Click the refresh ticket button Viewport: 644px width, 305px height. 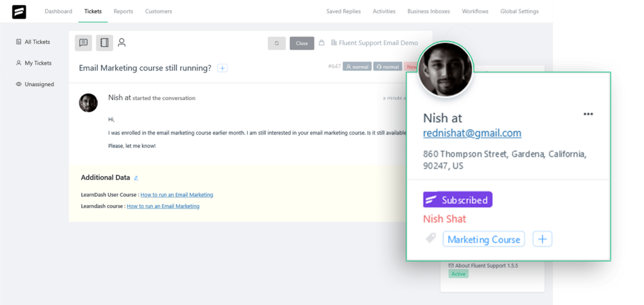click(277, 43)
